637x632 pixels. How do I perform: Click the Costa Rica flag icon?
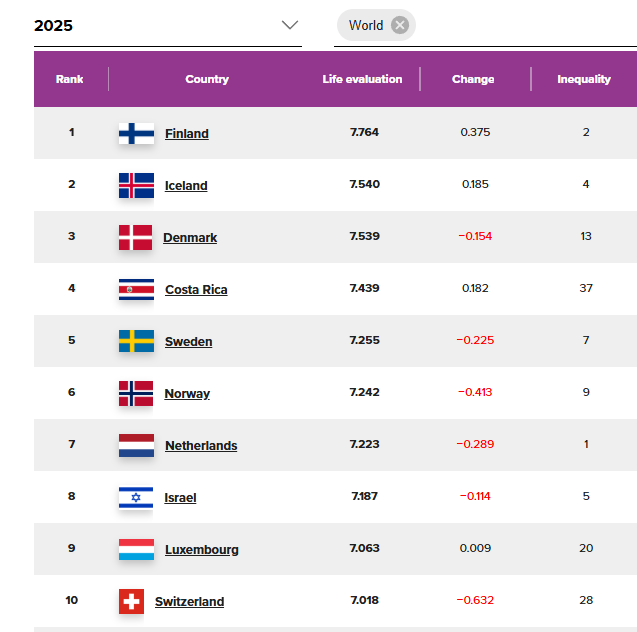136,289
